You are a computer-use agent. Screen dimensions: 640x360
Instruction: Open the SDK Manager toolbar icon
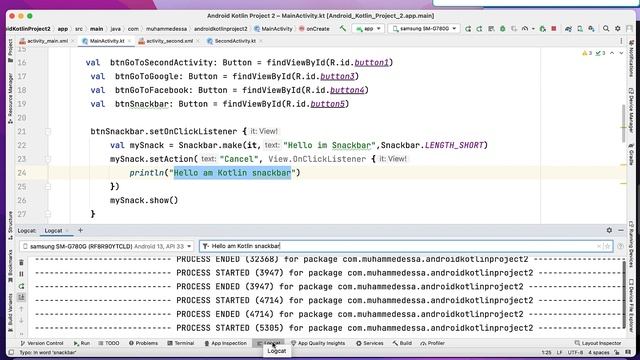[x=591, y=29]
